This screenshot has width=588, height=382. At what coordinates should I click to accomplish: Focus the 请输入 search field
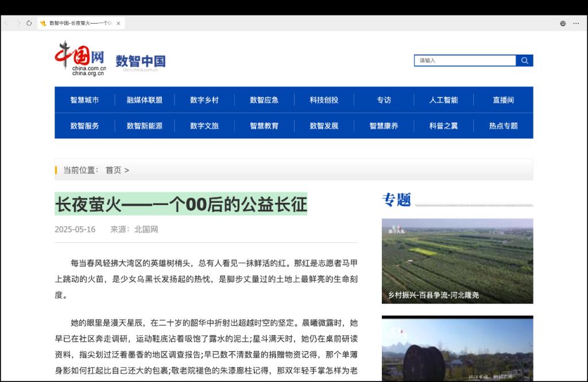[465, 60]
